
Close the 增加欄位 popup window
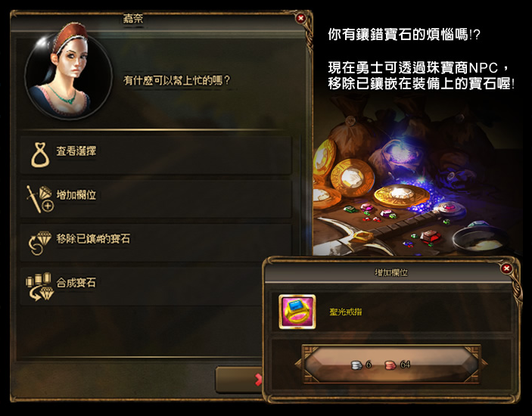(x=506, y=269)
